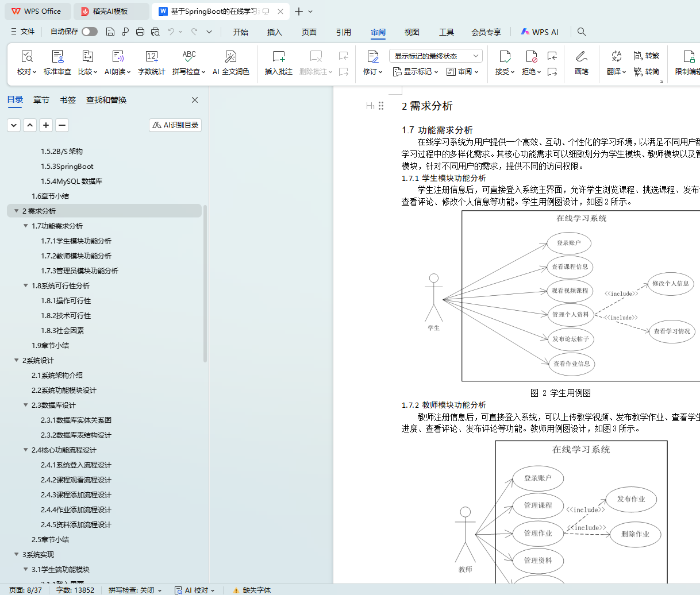The image size is (700, 595).
Task: Select the 画笔 pen tool
Action: click(581, 57)
